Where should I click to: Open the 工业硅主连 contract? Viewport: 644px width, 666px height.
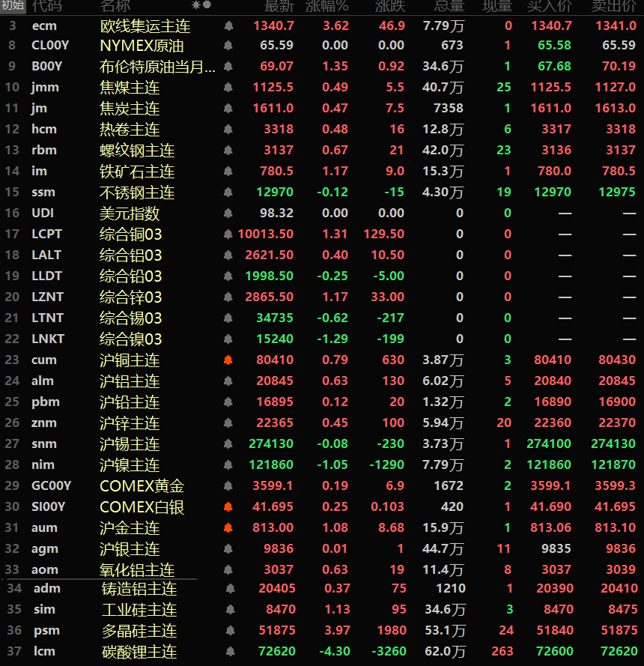click(139, 610)
